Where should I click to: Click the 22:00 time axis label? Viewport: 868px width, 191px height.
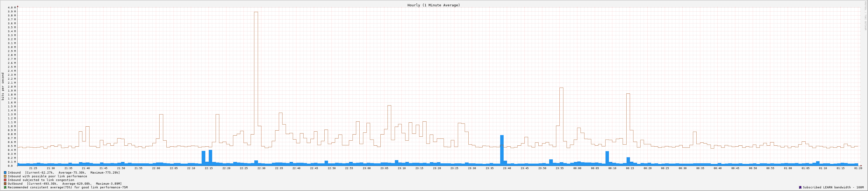(156, 168)
